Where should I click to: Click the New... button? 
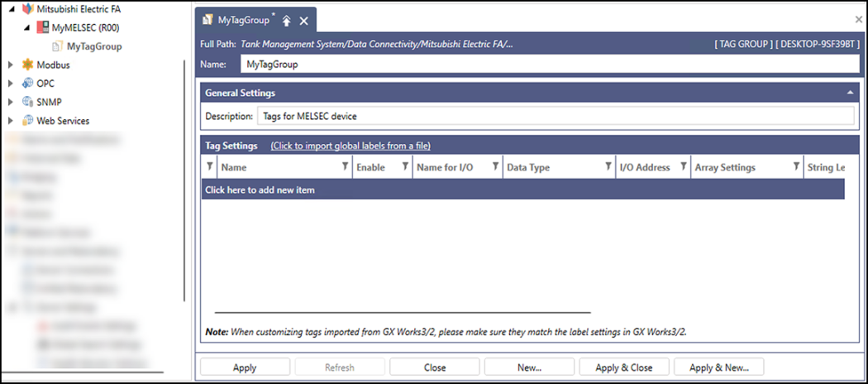click(529, 367)
